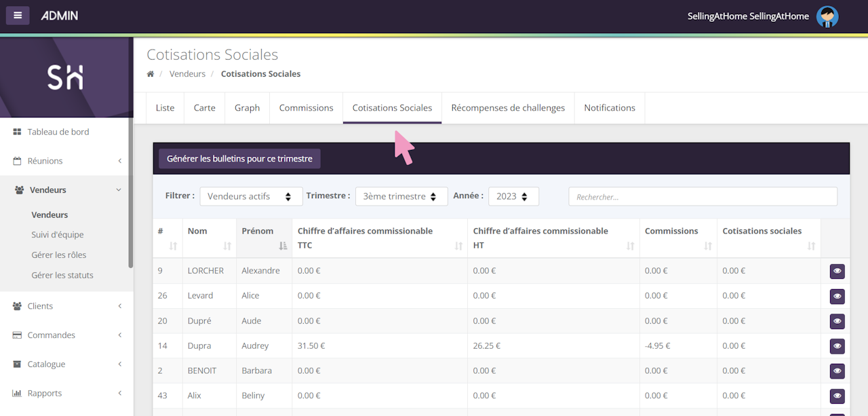Click the -4.95 € commissions cell

click(x=678, y=345)
